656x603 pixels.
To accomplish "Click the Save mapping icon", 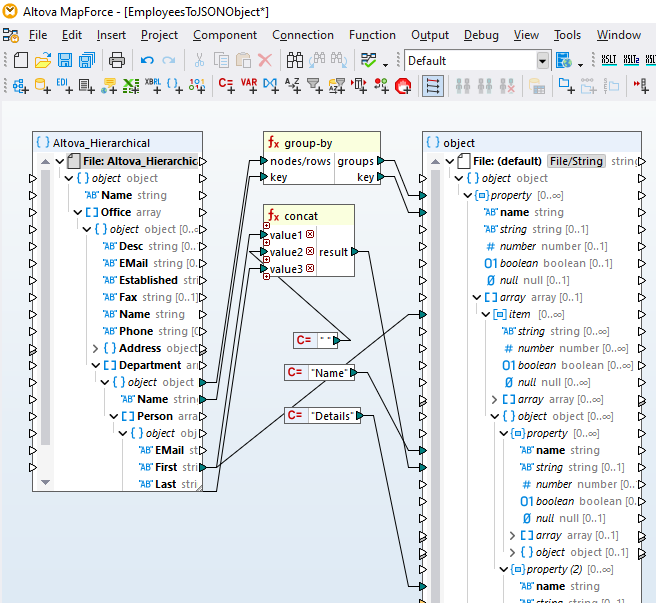I will (x=67, y=61).
